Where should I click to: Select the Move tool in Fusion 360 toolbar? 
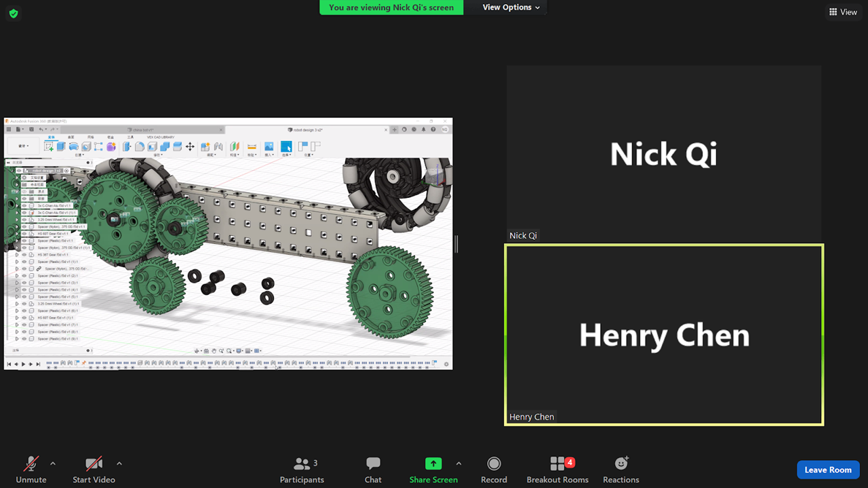[x=190, y=146]
